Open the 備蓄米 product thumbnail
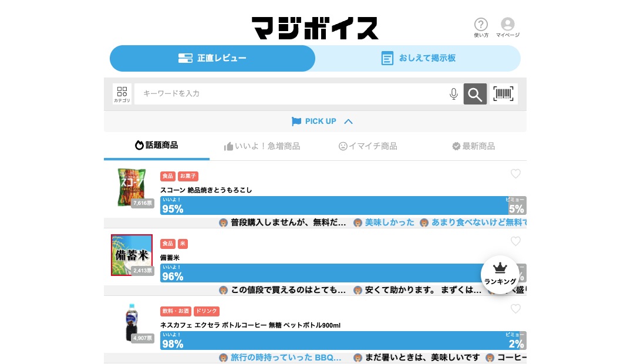644x364 pixels. click(x=132, y=255)
